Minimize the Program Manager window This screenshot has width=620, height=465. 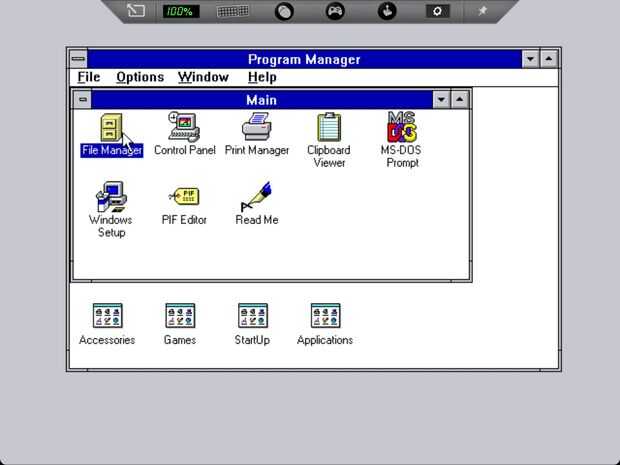coord(530,59)
